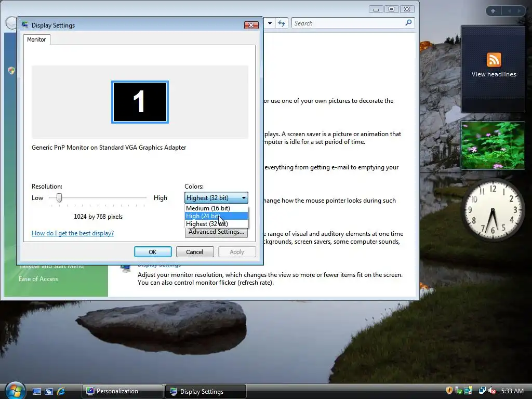
Task: Click the refresh arrows beside the address bar
Action: click(281, 23)
